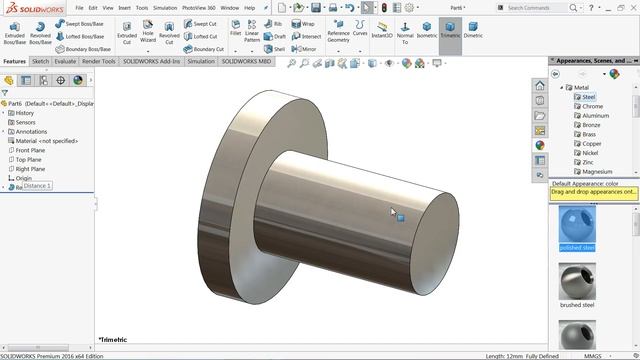
Task: Open the PhotoView 360 menu
Action: (199, 8)
